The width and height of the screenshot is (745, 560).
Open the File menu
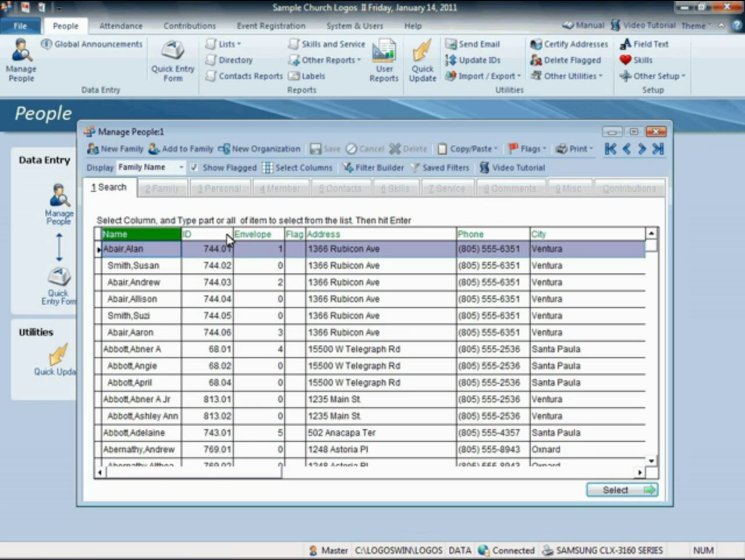pos(20,26)
